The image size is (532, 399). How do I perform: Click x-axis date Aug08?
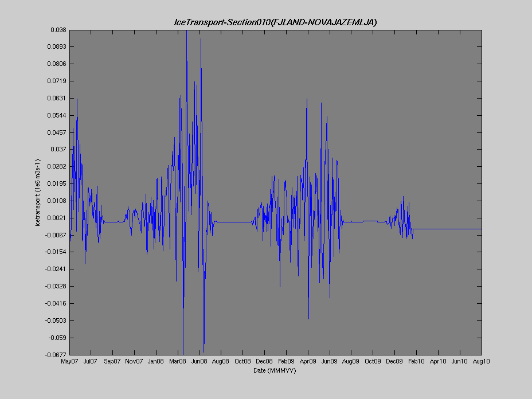click(x=221, y=361)
